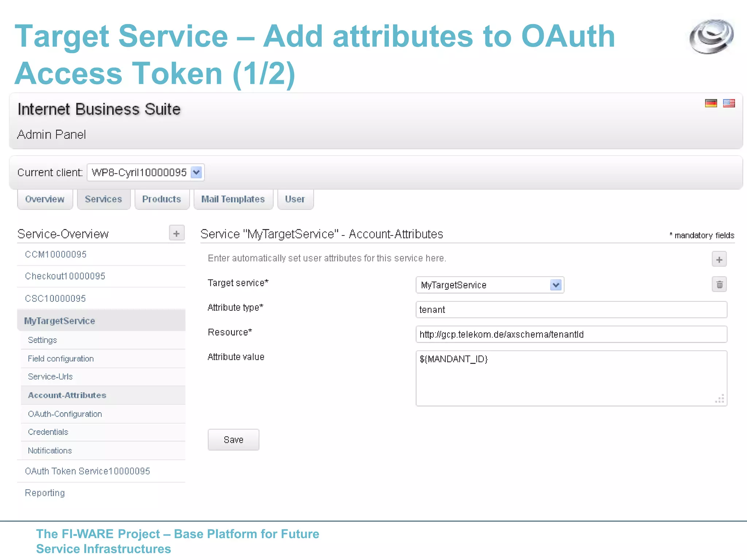Open the CSC10000095 service
This screenshot has height=560, width=747.
pos(101,299)
